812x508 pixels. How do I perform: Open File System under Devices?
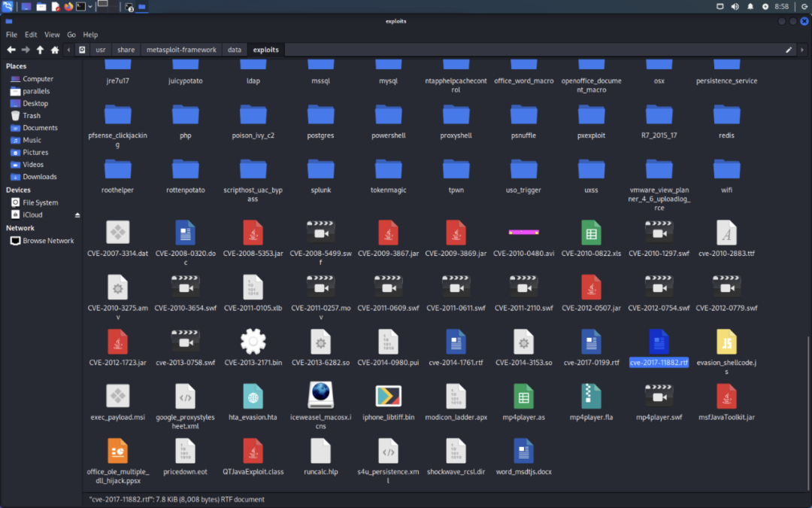40,202
